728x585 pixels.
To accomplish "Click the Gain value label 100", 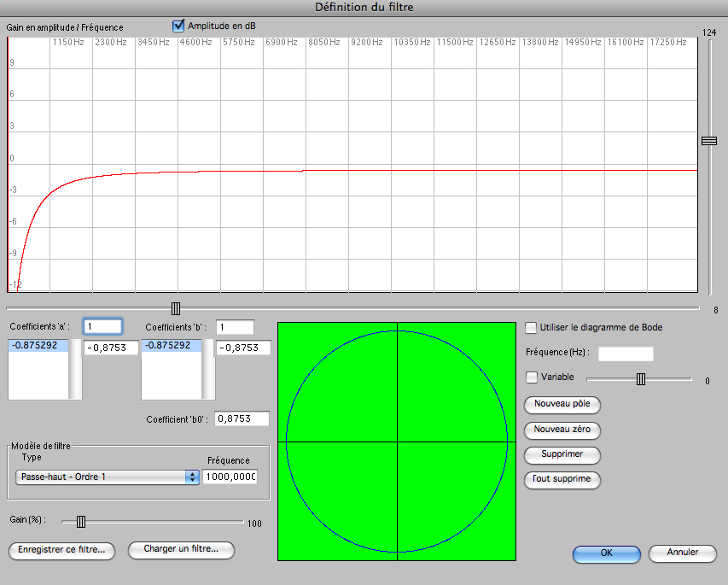I will 254,524.
